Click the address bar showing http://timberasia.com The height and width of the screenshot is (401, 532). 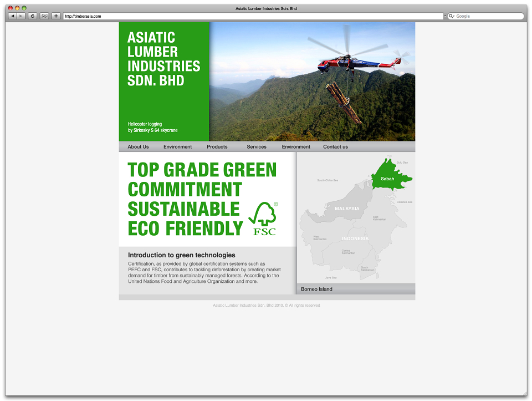(x=253, y=16)
